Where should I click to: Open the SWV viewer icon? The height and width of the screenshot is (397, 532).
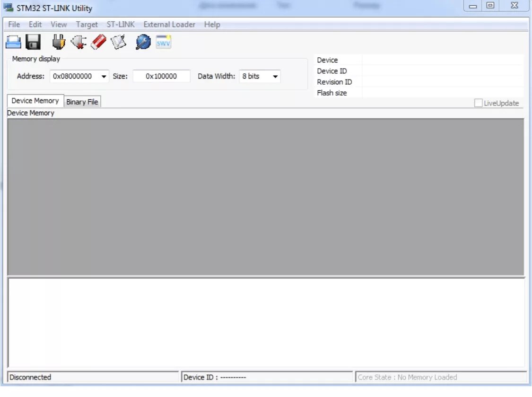(164, 42)
